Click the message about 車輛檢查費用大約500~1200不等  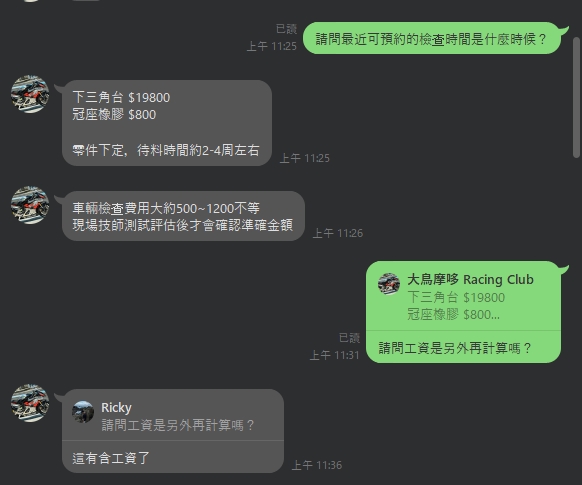click(183, 216)
